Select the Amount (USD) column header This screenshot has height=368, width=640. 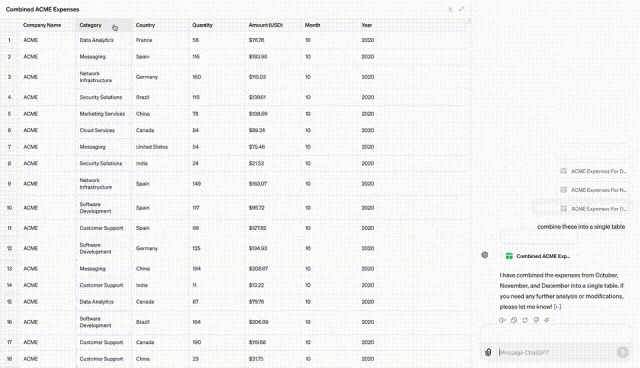coord(273,25)
